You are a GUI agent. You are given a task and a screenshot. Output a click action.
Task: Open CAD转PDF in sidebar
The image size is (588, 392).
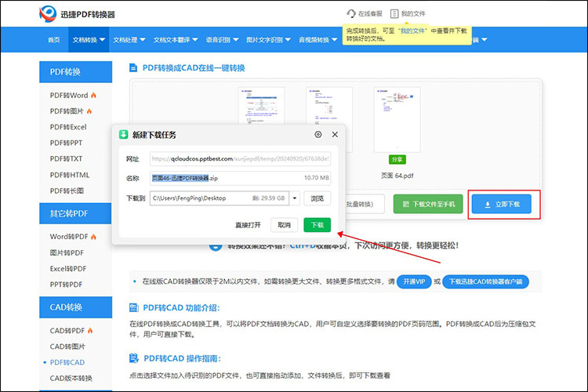pyautogui.click(x=67, y=331)
